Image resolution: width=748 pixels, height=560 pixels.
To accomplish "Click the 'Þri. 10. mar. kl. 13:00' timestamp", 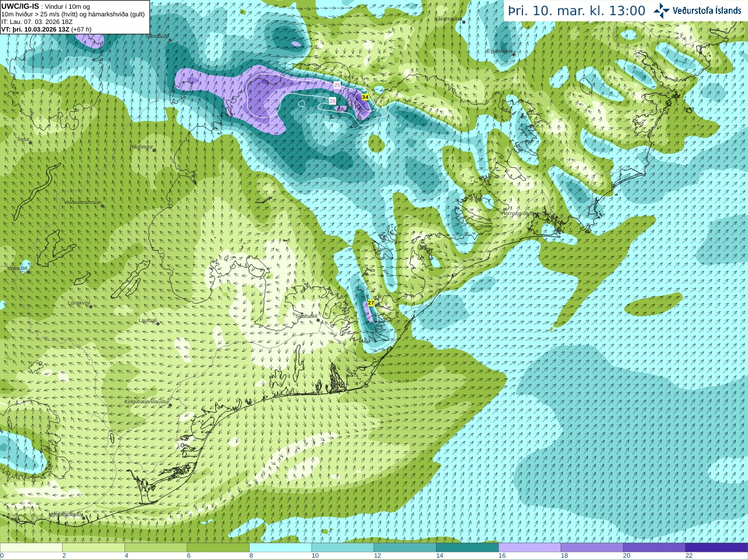I will tap(577, 11).
